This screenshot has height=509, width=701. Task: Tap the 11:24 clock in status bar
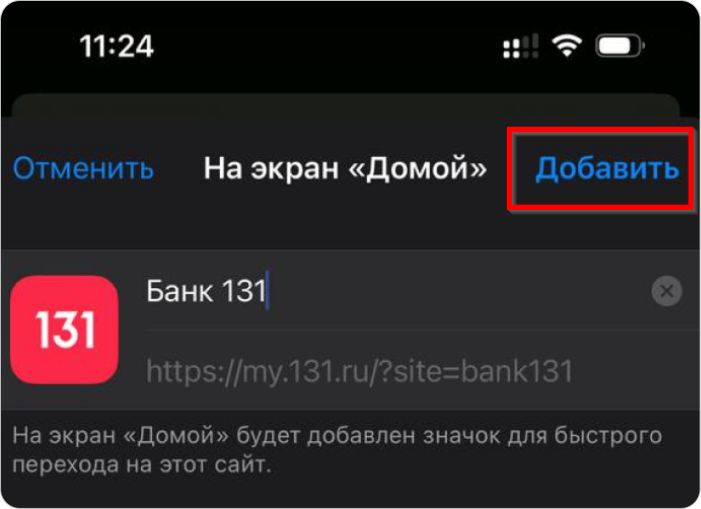tap(117, 46)
